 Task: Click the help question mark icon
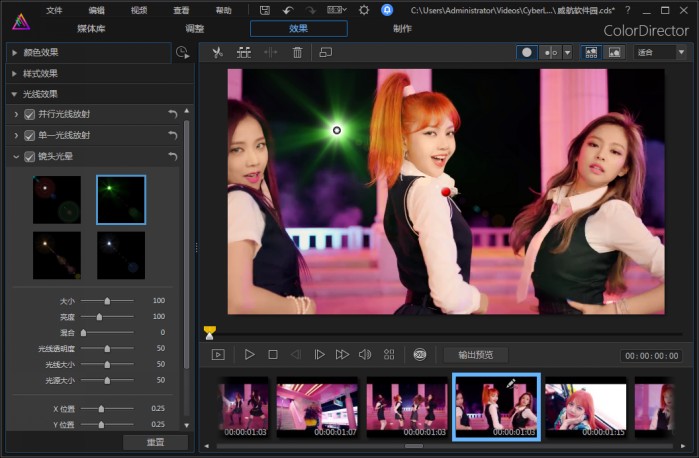pyautogui.click(x=628, y=10)
